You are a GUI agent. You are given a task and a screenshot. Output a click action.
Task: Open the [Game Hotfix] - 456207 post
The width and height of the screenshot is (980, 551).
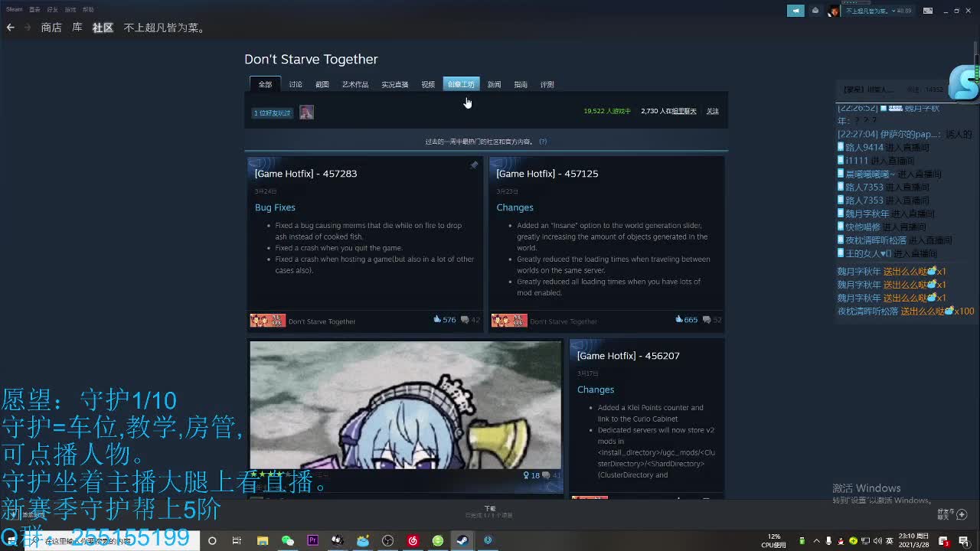point(628,356)
